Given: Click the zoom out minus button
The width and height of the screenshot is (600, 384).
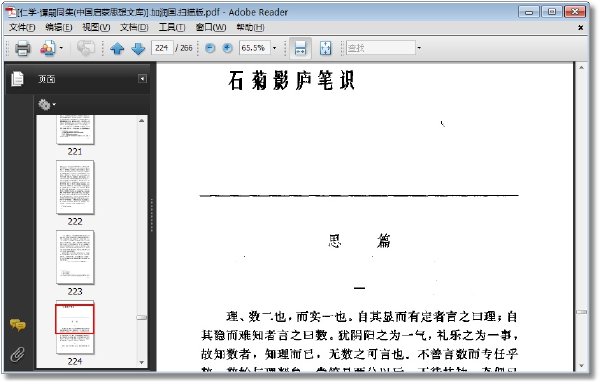Looking at the screenshot, I should coord(210,48).
